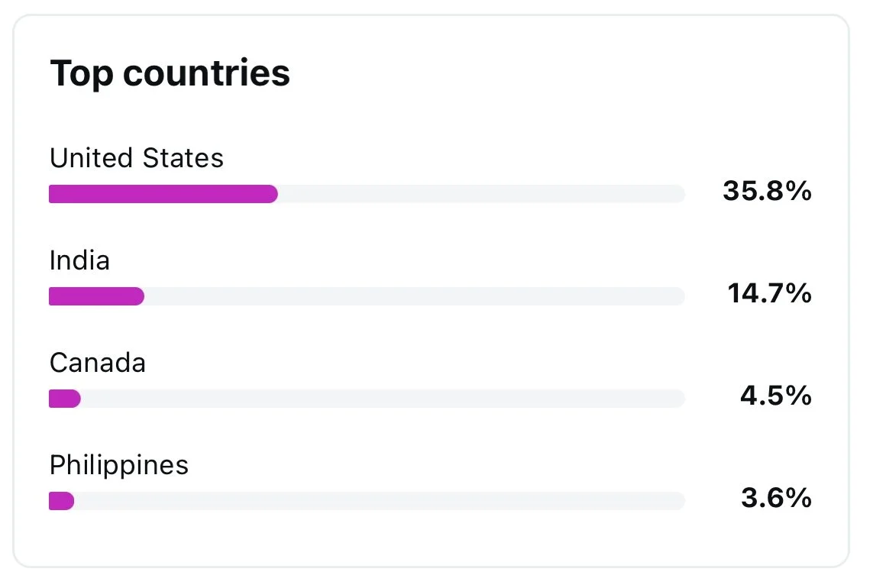
Task: Click the word 'countries' in the heading
Action: (x=207, y=74)
